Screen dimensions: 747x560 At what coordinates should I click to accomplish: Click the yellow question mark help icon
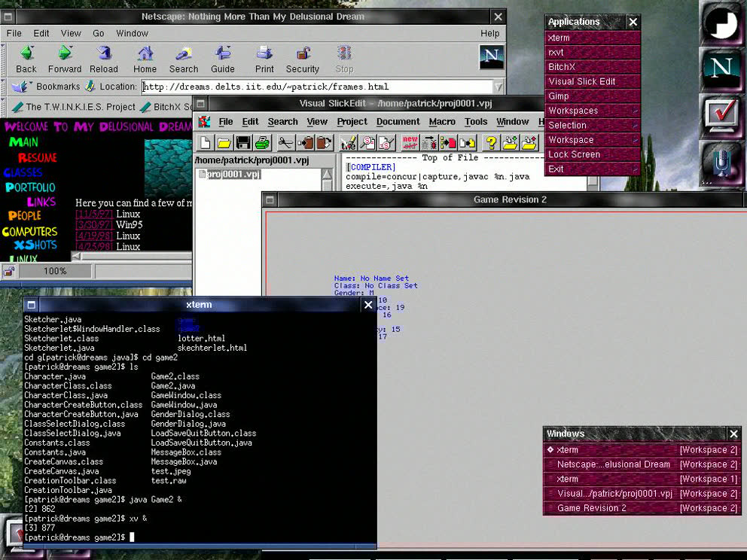coord(491,142)
